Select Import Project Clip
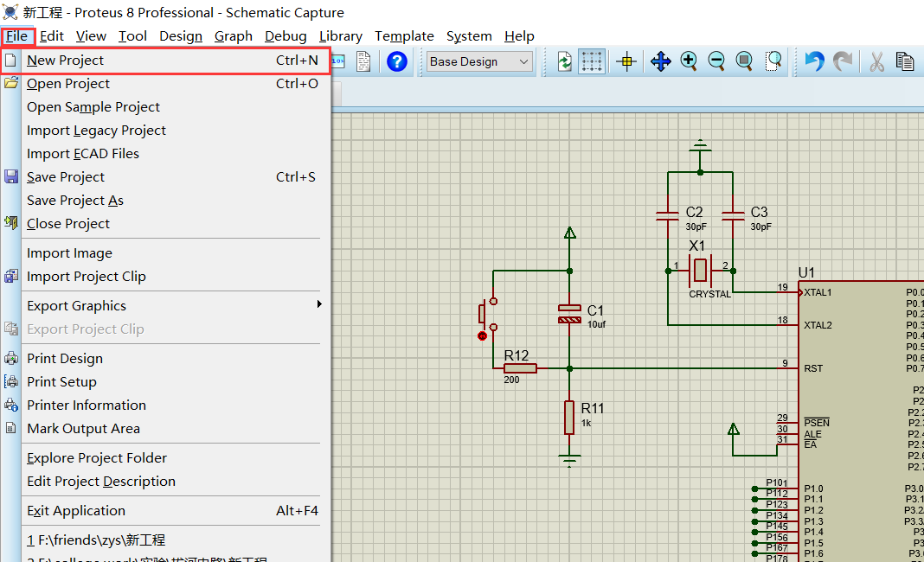 coord(165,277)
